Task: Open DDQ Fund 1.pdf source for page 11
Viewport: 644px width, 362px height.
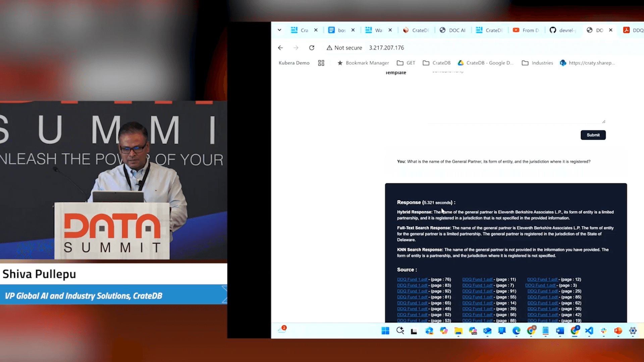Action: click(x=477, y=280)
